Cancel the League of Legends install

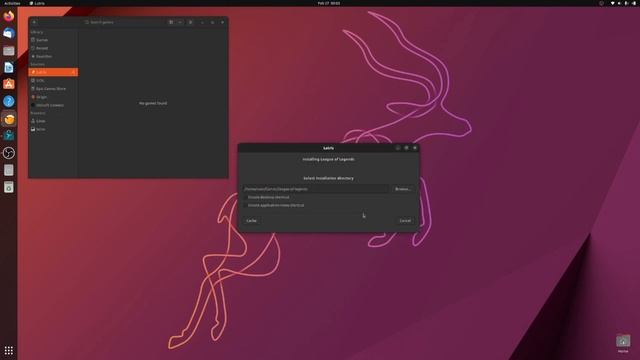tap(405, 221)
